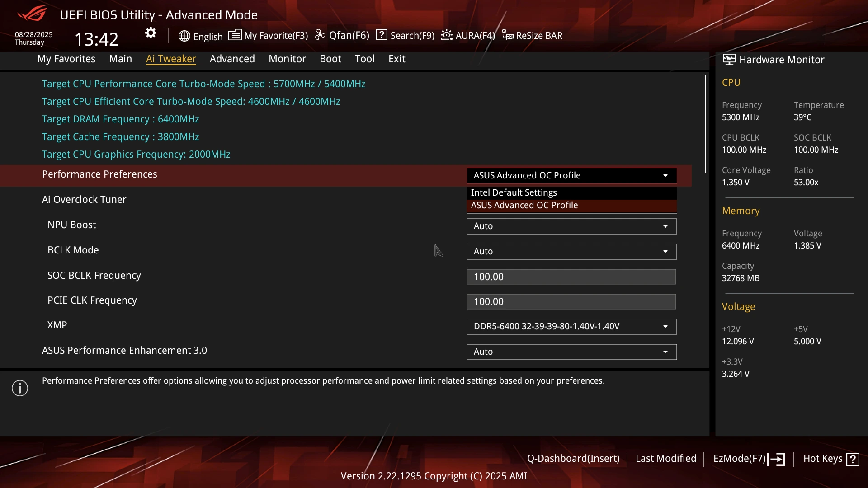Click Core Voltage 1.350 V value
The height and width of the screenshot is (488, 868).
pyautogui.click(x=736, y=183)
